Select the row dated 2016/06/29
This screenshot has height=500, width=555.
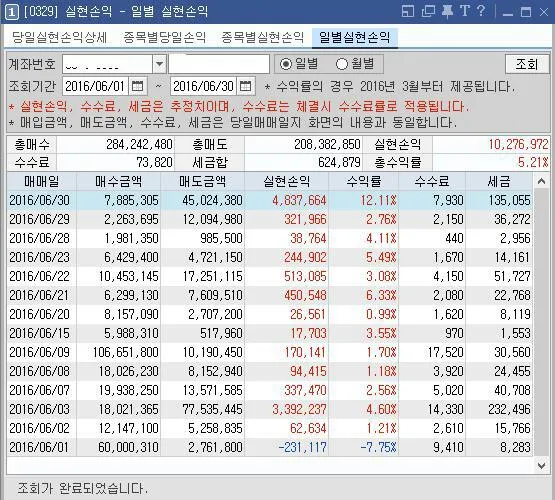(270, 219)
